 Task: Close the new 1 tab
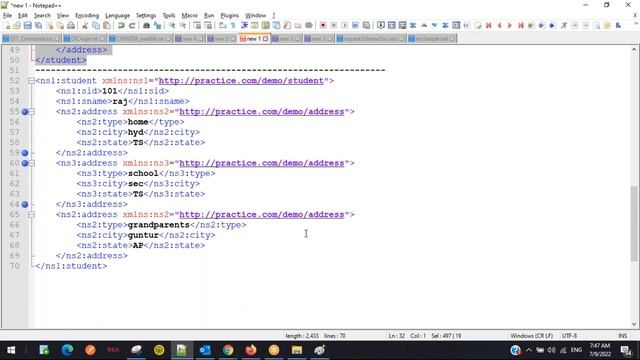coord(266,39)
